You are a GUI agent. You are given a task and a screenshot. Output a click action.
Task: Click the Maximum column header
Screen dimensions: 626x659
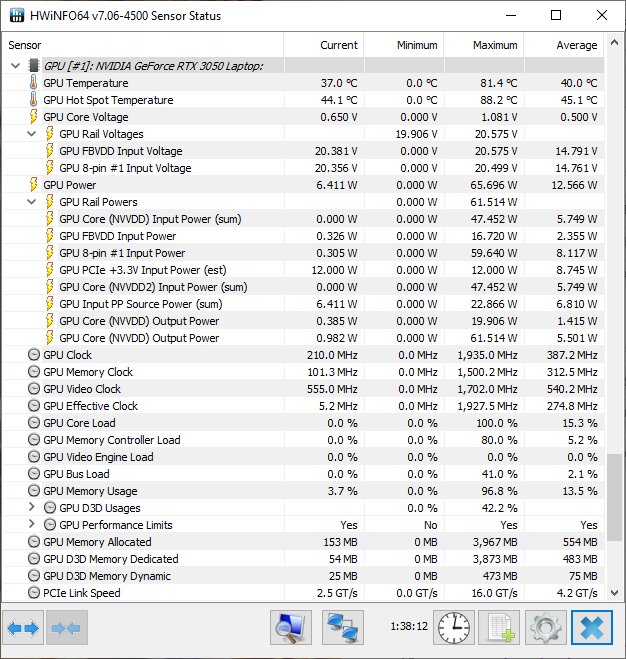click(x=483, y=45)
